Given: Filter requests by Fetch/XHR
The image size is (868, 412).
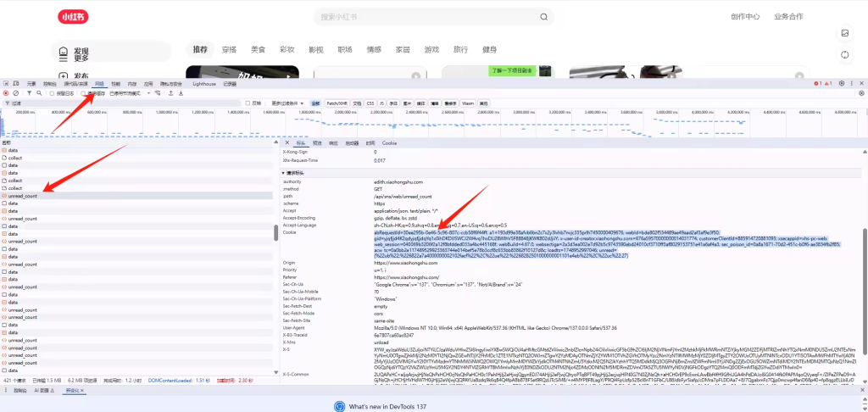Looking at the screenshot, I should (x=337, y=103).
